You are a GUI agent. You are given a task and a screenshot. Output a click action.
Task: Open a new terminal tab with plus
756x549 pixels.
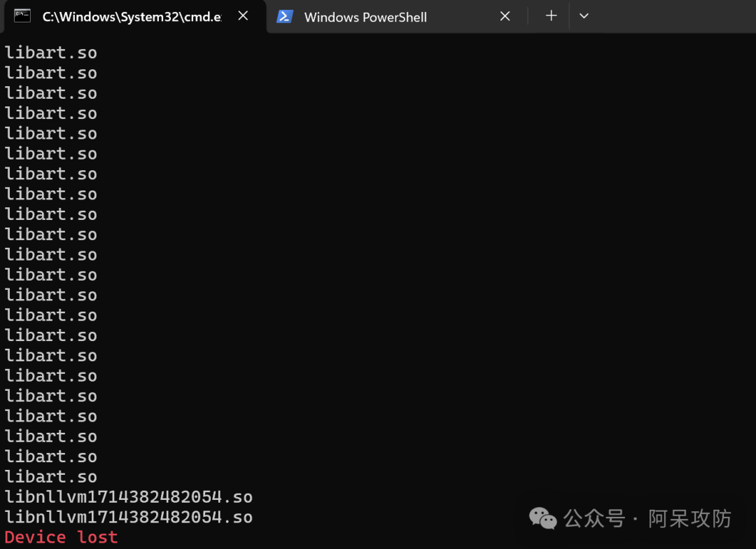coord(551,16)
